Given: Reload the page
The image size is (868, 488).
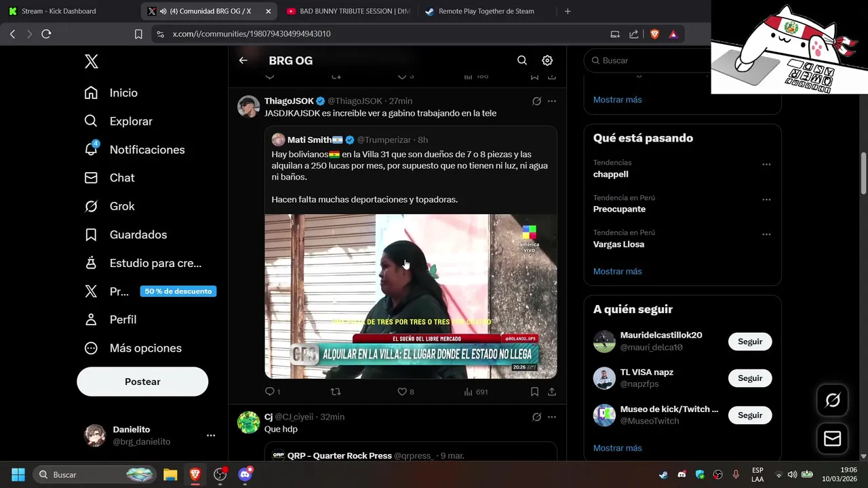Looking at the screenshot, I should click(46, 34).
